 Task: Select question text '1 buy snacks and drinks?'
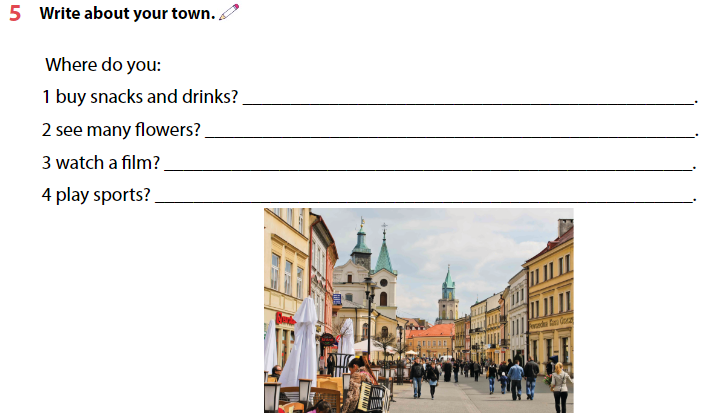pos(140,98)
